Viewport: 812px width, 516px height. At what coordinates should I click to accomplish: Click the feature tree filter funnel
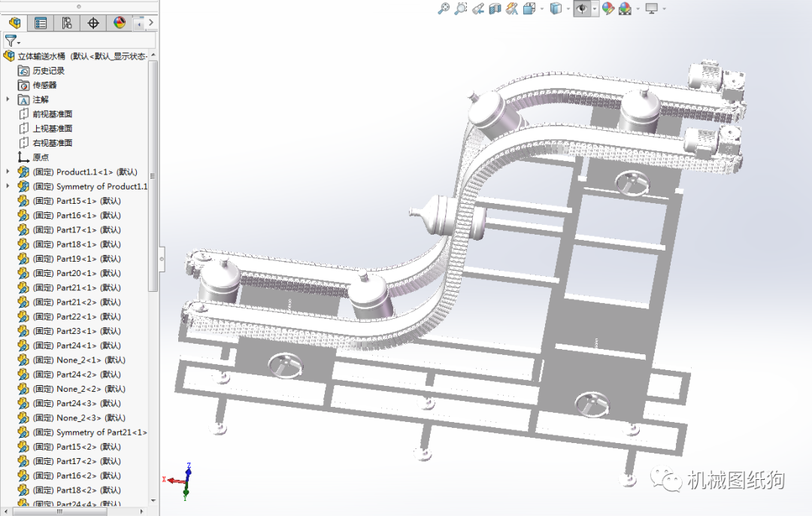(11, 41)
